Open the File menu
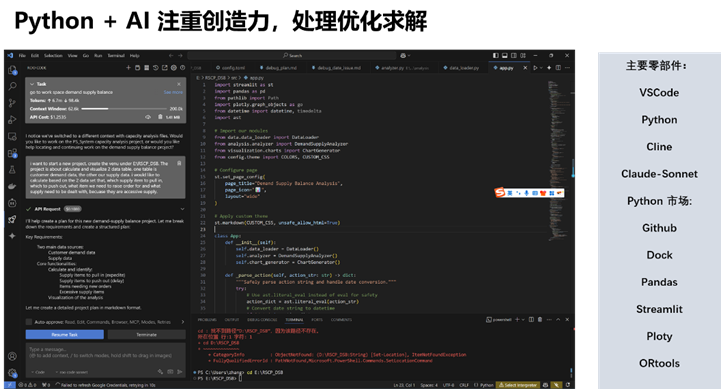The image size is (721, 389). (x=22, y=55)
